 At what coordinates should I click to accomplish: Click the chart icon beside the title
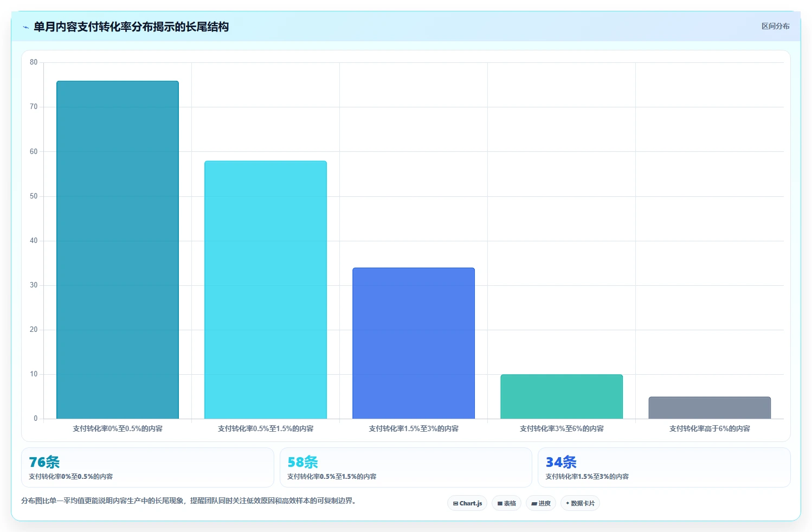25,27
